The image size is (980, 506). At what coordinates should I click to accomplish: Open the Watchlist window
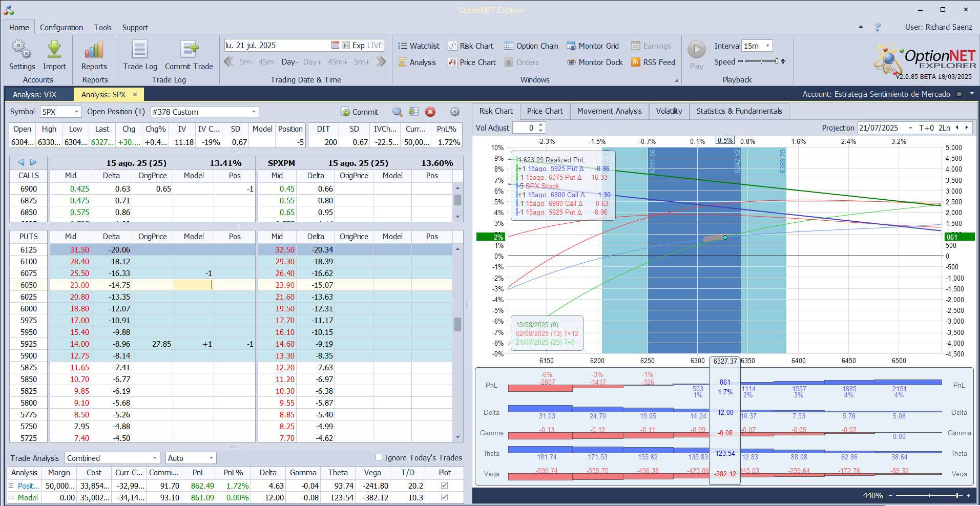point(419,46)
